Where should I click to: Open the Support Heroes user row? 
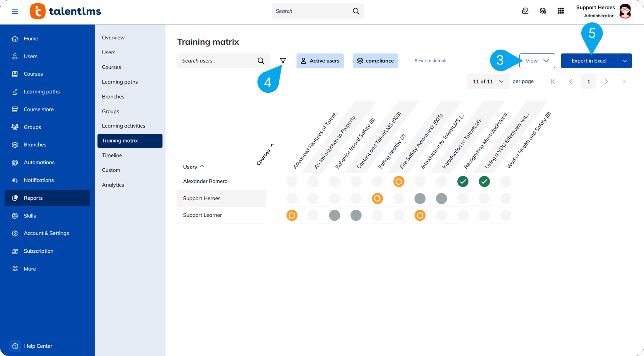221,198
